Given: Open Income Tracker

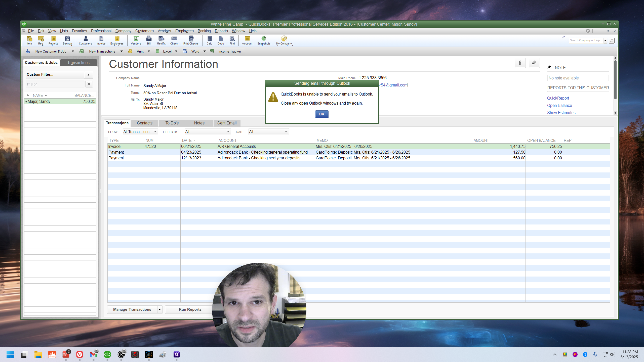Looking at the screenshot, I should [x=230, y=51].
